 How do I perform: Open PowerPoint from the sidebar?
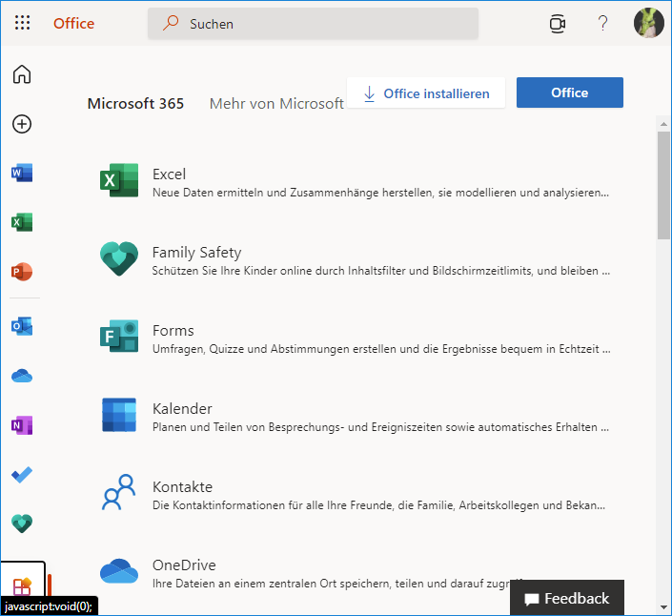pyautogui.click(x=22, y=272)
